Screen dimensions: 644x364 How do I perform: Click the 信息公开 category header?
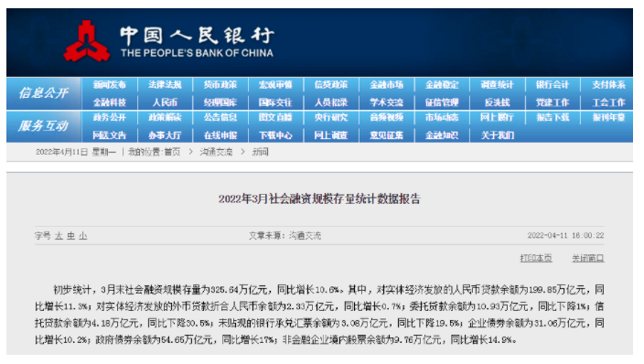tap(44, 93)
